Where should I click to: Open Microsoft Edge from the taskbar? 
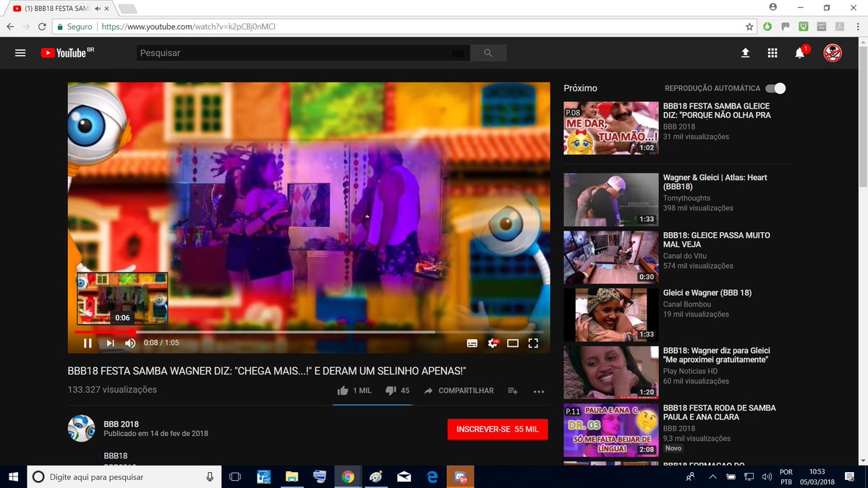(433, 477)
